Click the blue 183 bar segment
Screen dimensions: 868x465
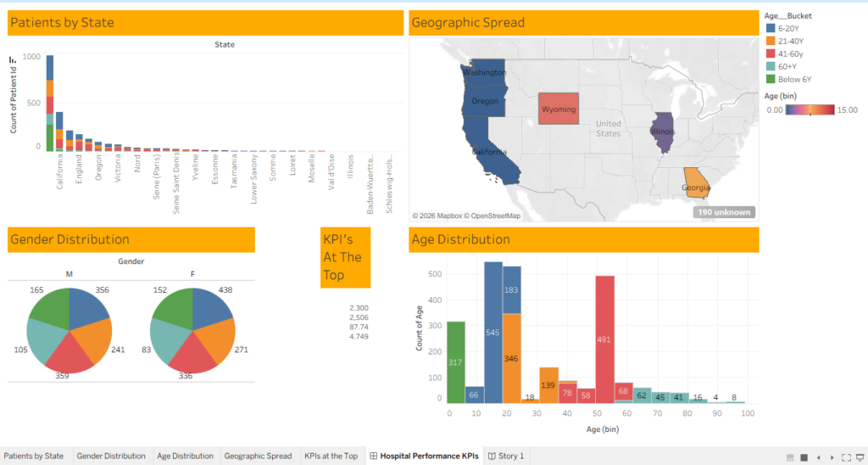click(x=511, y=290)
